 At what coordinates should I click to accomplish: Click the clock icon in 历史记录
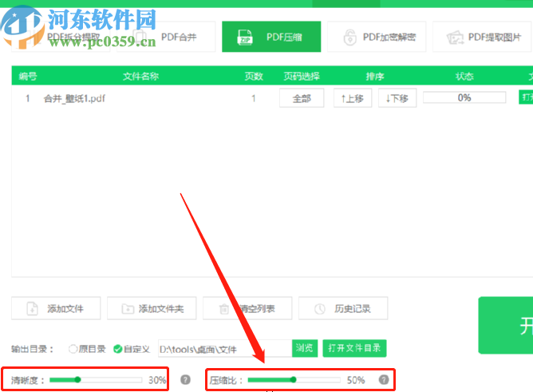(319, 309)
